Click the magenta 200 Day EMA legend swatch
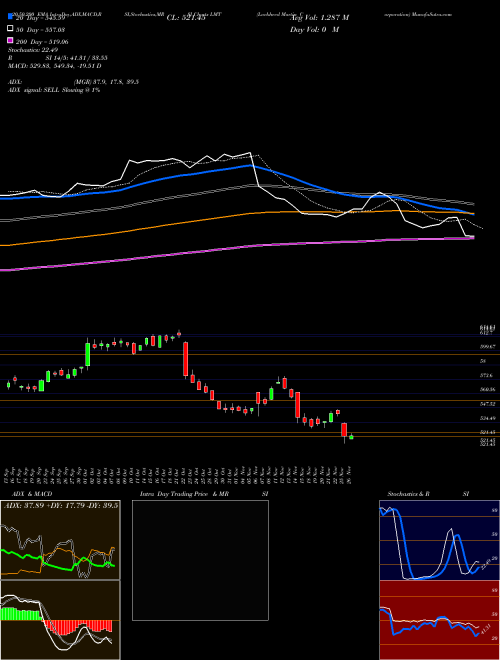This screenshot has height=660, width=500. [10, 40]
